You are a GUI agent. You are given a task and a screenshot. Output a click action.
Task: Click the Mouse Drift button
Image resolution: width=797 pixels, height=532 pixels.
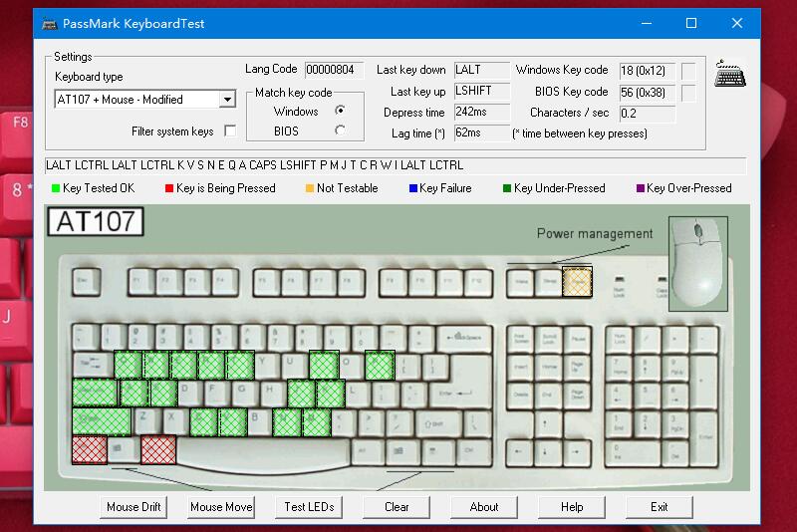pos(133,506)
